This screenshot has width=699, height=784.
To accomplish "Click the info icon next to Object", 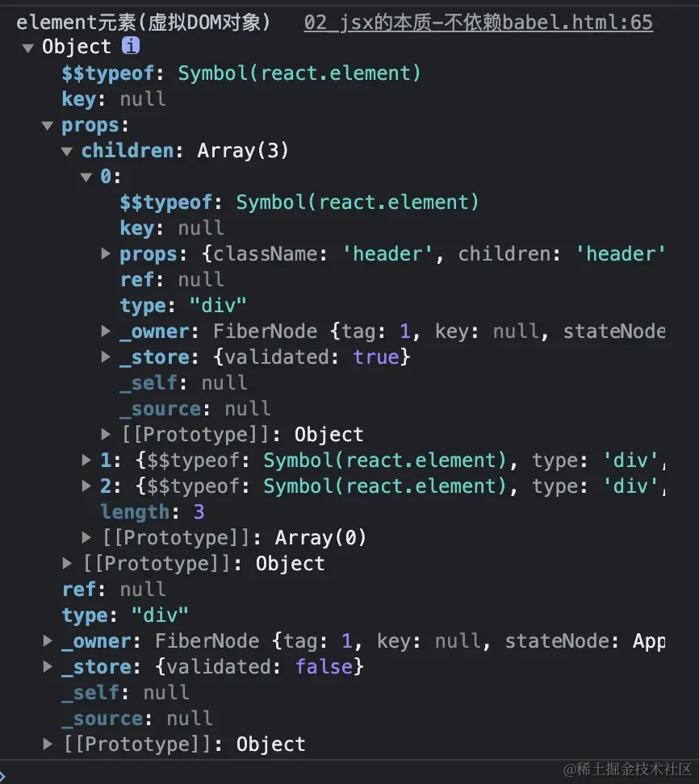I will click(x=132, y=47).
